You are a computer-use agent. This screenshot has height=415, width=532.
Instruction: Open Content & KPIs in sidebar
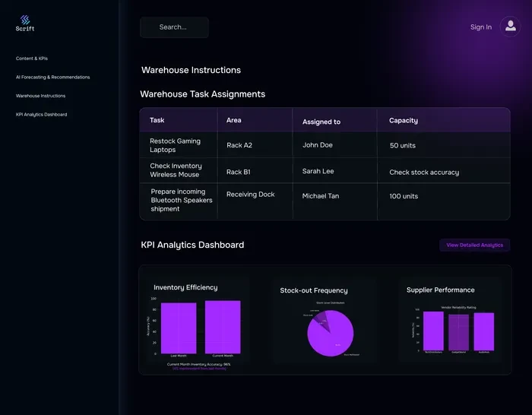[x=32, y=59]
